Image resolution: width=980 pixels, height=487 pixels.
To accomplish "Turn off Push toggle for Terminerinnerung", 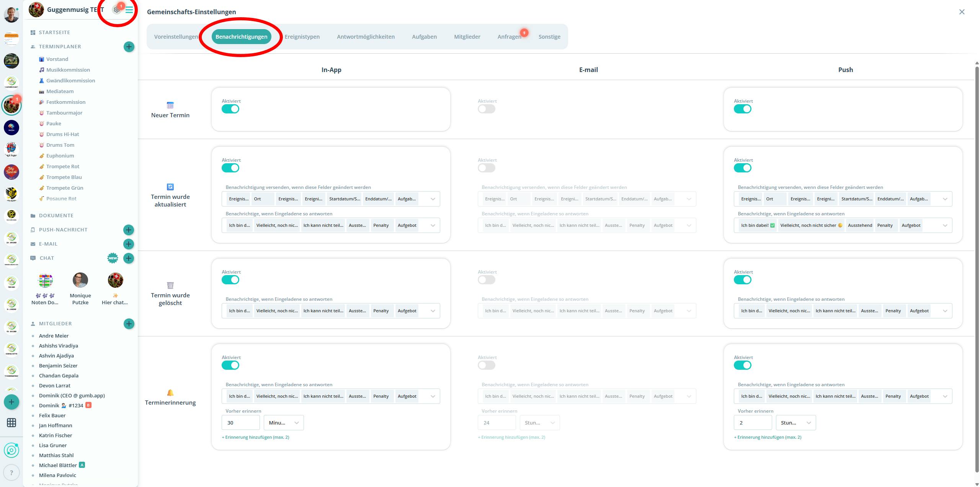I will pos(742,366).
